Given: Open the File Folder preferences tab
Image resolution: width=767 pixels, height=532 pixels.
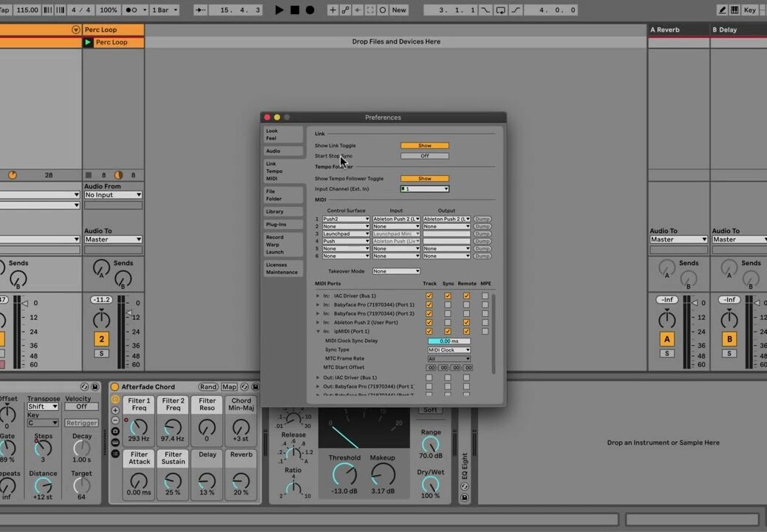Looking at the screenshot, I should point(283,195).
